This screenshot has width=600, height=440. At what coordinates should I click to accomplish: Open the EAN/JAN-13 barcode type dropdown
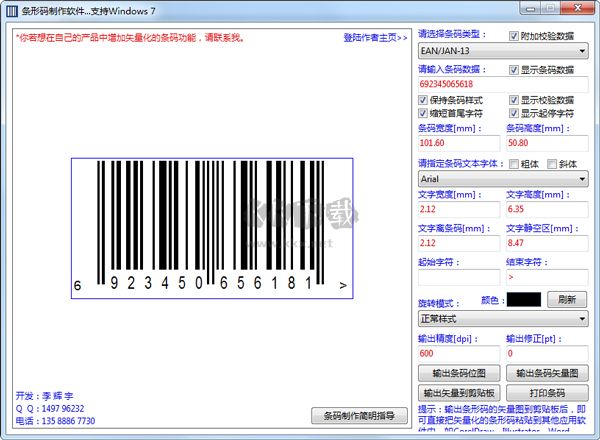point(503,51)
